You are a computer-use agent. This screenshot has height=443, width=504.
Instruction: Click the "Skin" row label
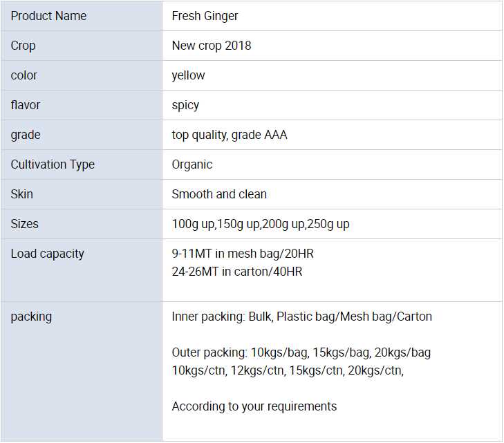point(21,194)
